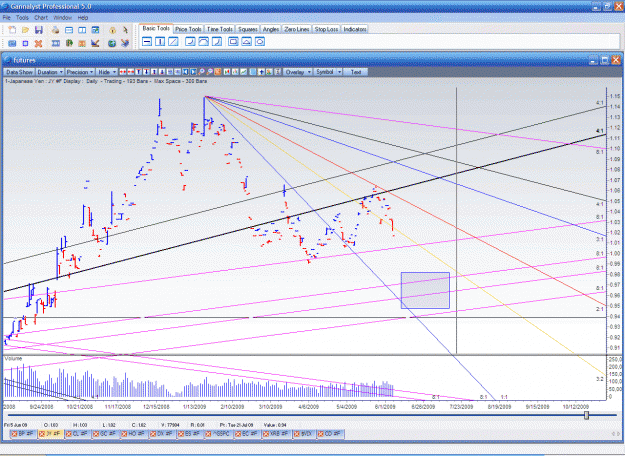625x456 pixels.
Task: Click the red X delete icon in toolbar
Action: tap(38, 43)
